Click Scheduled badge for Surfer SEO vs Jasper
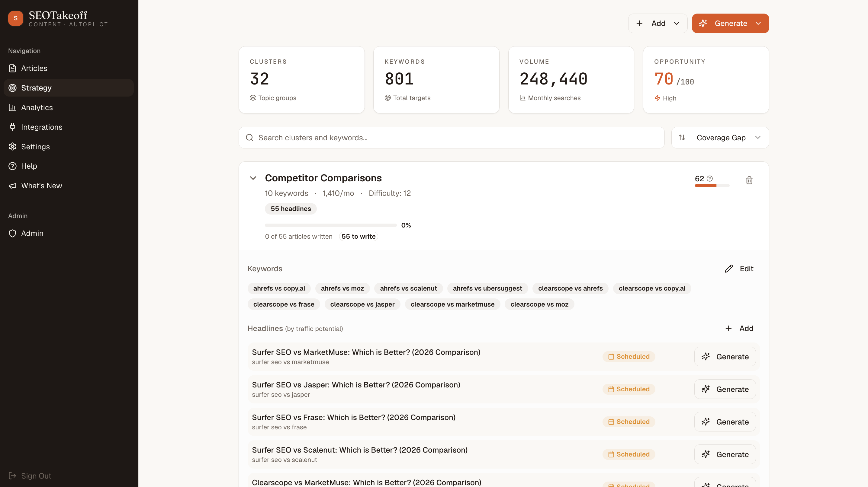 pyautogui.click(x=629, y=389)
